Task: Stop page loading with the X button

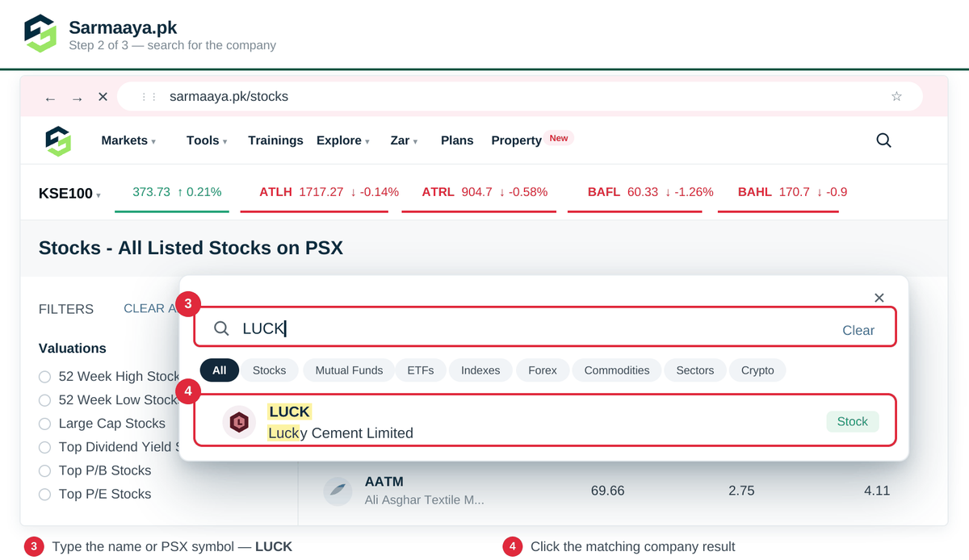Action: pos(103,97)
